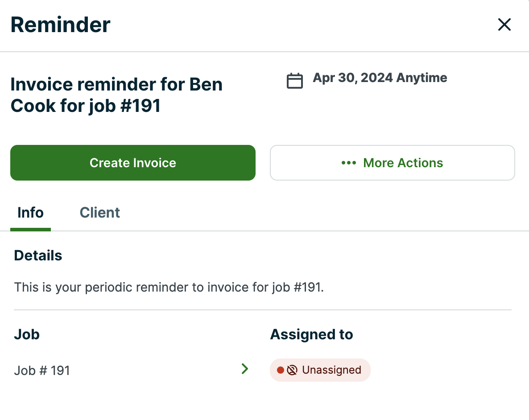Viewport: 529px width, 420px height.
Task: Select the Invoice reminder for Ben Cook heading
Action: point(116,95)
